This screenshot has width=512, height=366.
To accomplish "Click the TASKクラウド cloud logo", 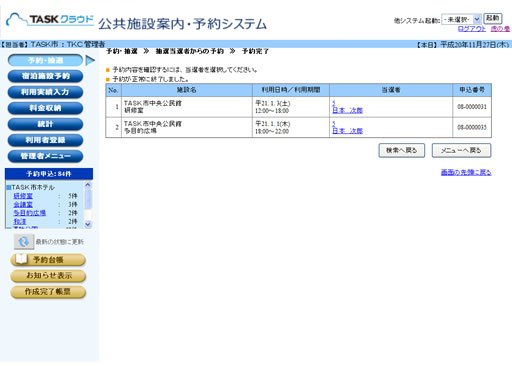I will [x=50, y=20].
